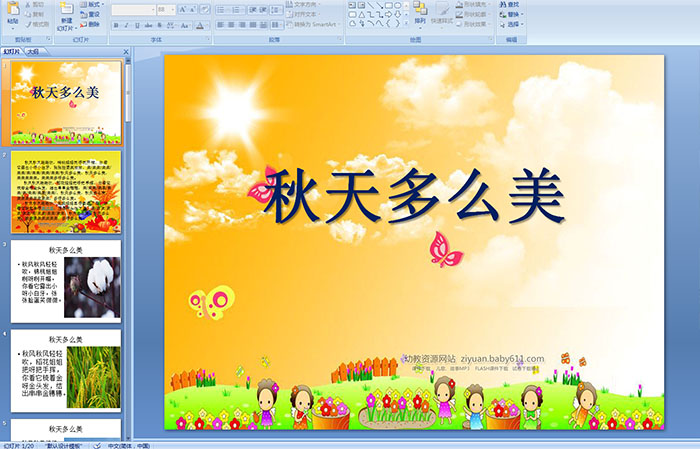This screenshot has height=449, width=700.
Task: Click the Find (查找) button
Action: coord(509,4)
